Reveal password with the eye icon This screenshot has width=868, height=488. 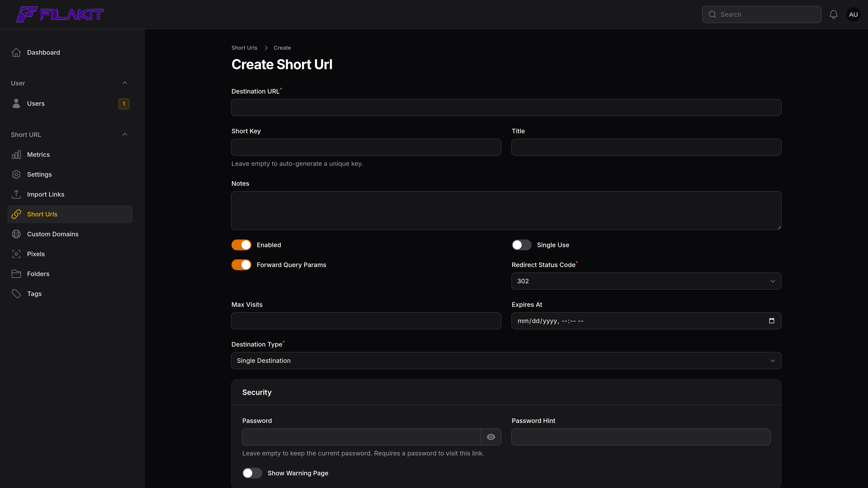[491, 437]
